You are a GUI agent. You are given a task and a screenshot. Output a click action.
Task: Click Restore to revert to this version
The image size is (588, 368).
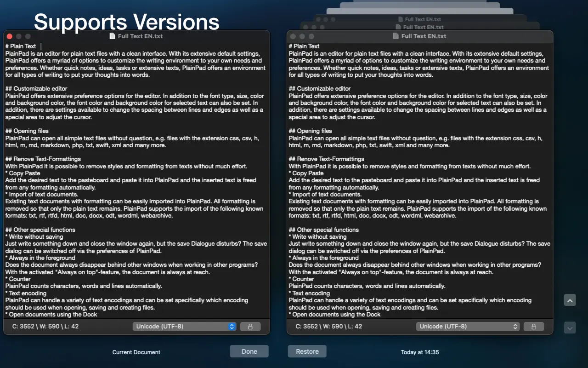[307, 351]
